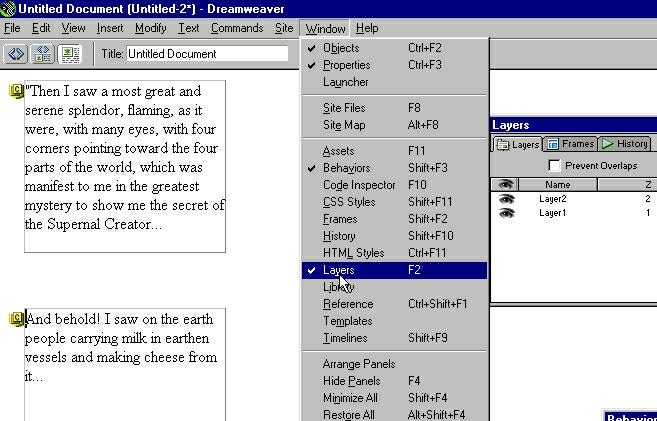Click Z value 1 for Layer1
657x421 pixels.
coord(648,213)
